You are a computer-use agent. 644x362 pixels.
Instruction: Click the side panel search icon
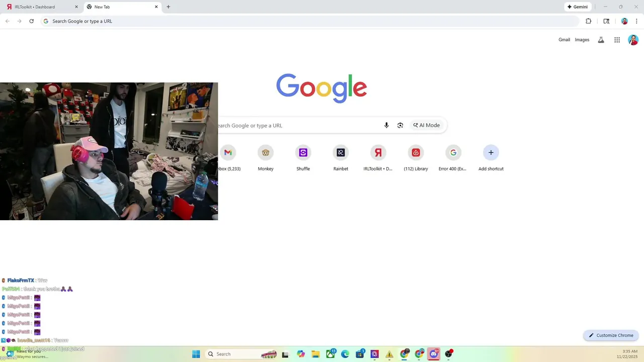click(x=606, y=21)
